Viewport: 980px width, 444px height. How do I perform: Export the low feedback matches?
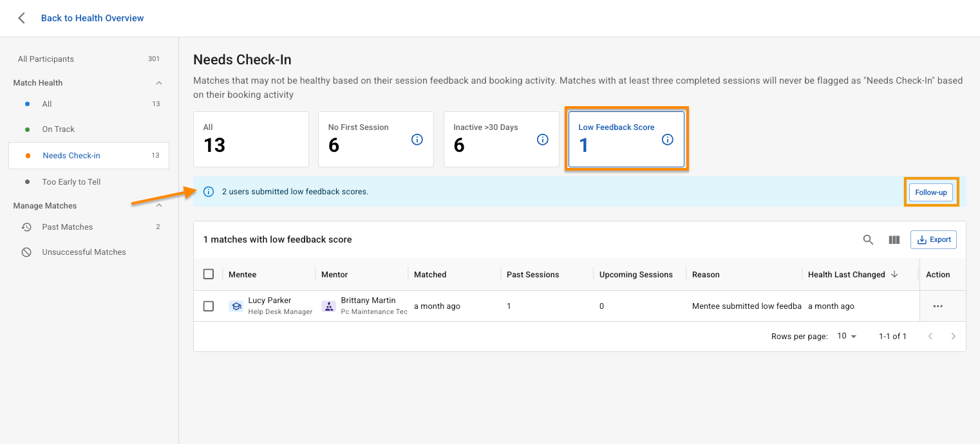click(933, 240)
